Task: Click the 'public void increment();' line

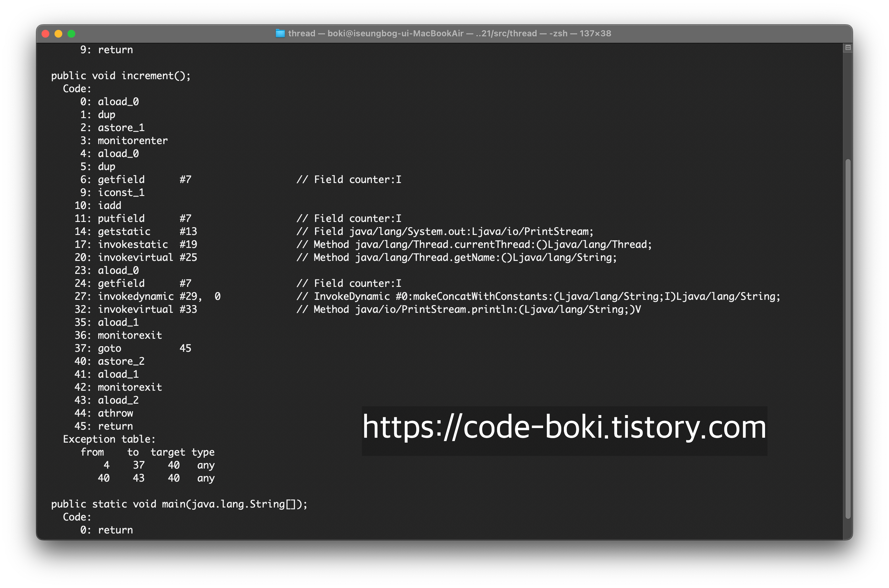Action: [121, 76]
